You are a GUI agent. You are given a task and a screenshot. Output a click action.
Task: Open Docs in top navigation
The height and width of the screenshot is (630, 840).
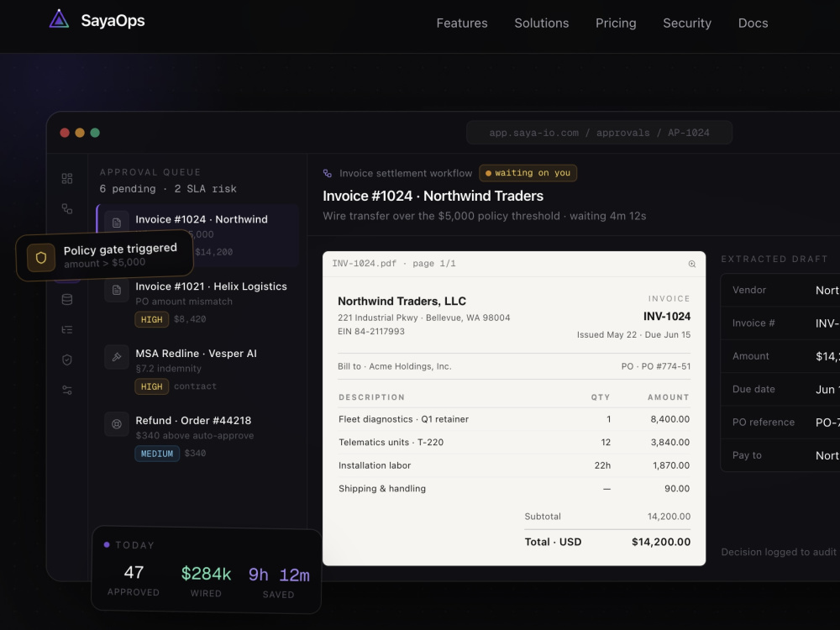pos(753,23)
